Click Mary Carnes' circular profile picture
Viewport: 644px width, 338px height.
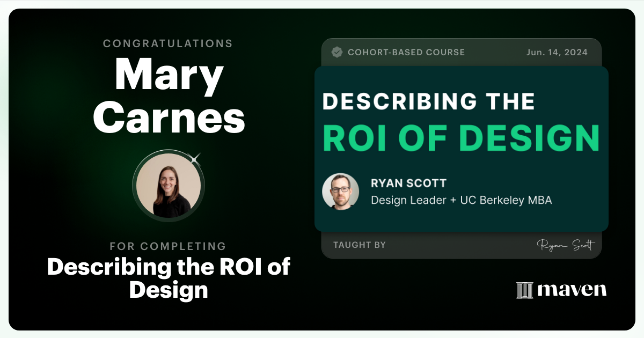tap(169, 186)
